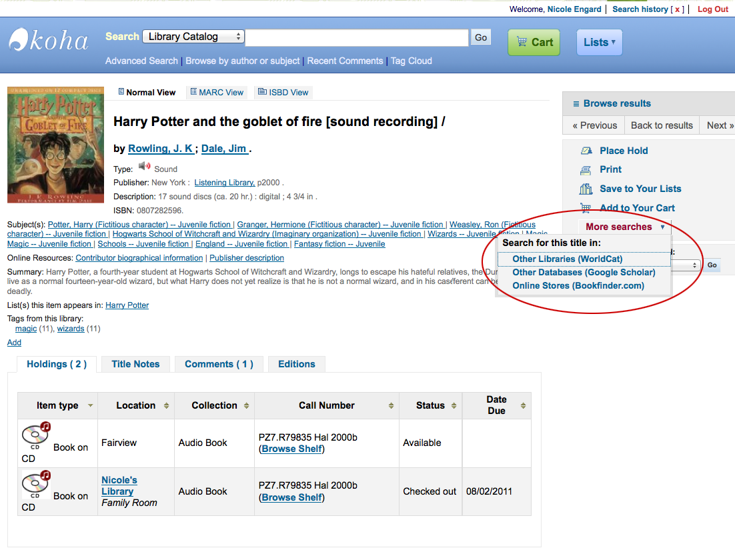The height and width of the screenshot is (560, 735).
Task: Click the shopping cart icon in Cart button
Action: 522,42
